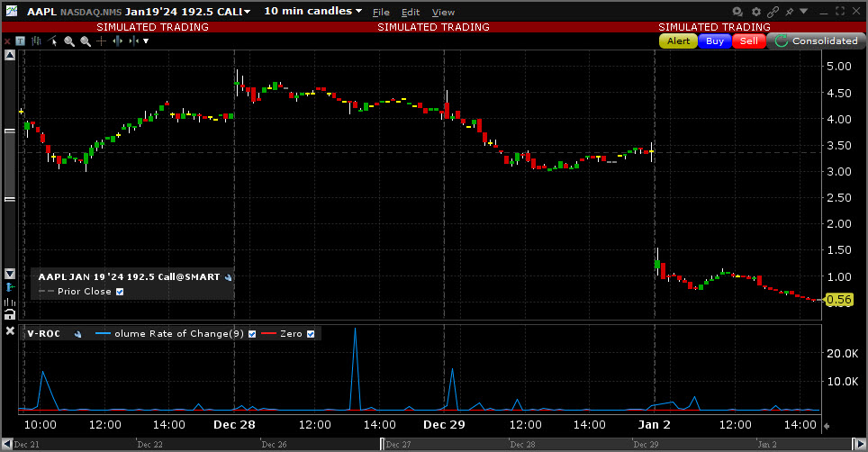Click the Jan 2 date label on time axis
This screenshot has height=452, width=868.
pos(655,425)
